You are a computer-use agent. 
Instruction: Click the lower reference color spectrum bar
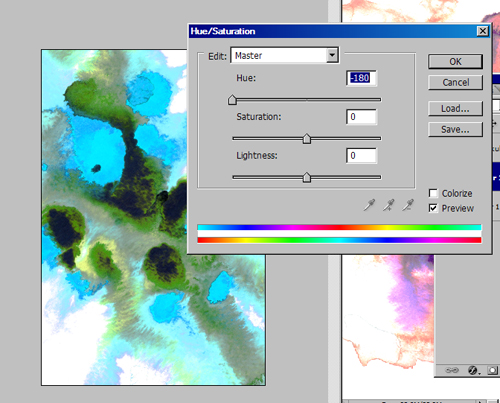point(339,240)
